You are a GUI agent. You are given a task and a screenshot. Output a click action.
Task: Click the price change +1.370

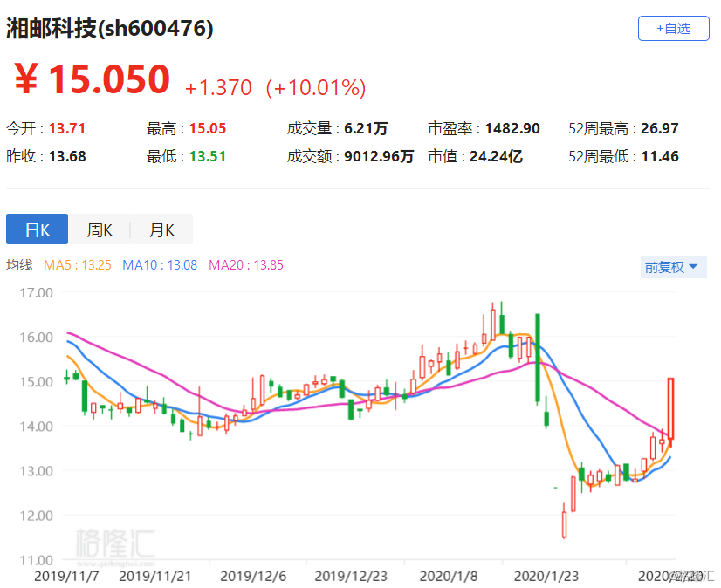(x=218, y=87)
